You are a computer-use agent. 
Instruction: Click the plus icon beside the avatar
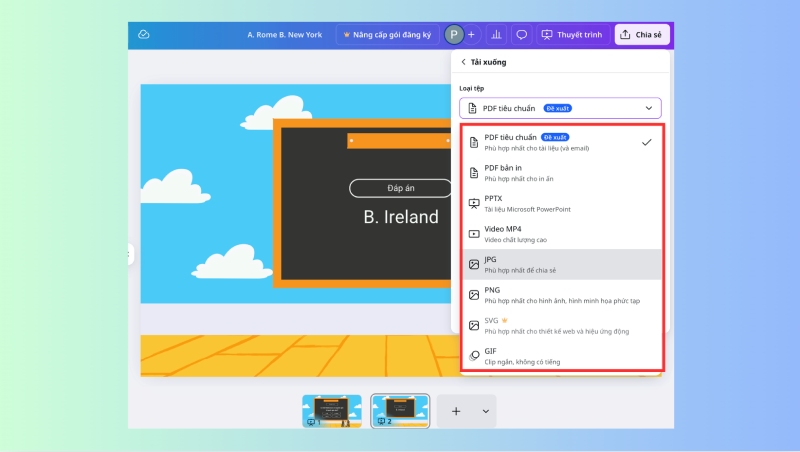(471, 34)
